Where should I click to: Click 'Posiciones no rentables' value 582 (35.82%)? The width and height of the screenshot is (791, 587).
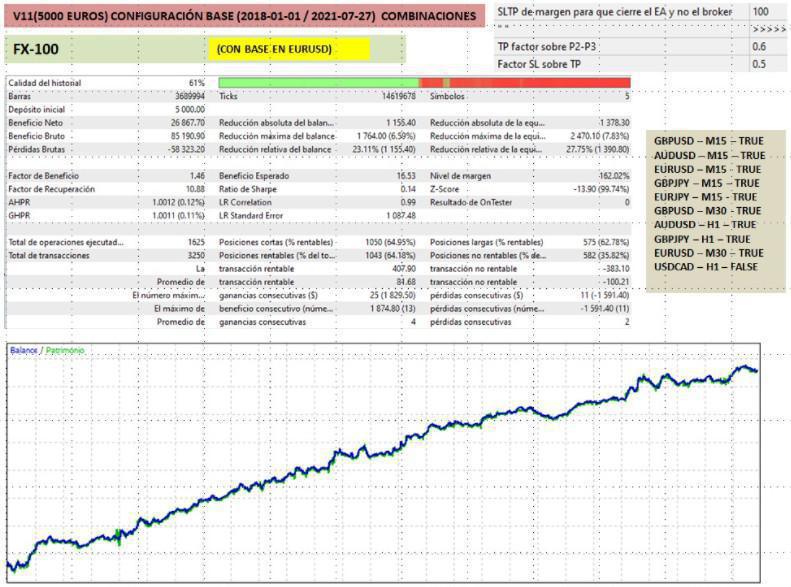tap(606, 256)
